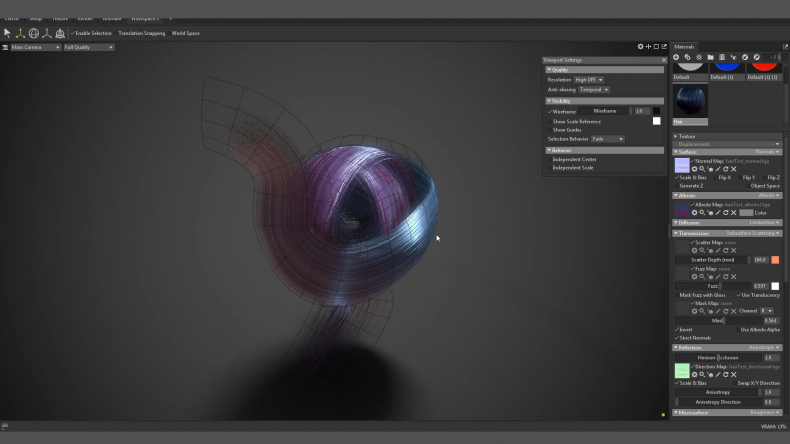Choose the rotate sphere gizmo tool
The height and width of the screenshot is (444, 790).
(x=34, y=33)
